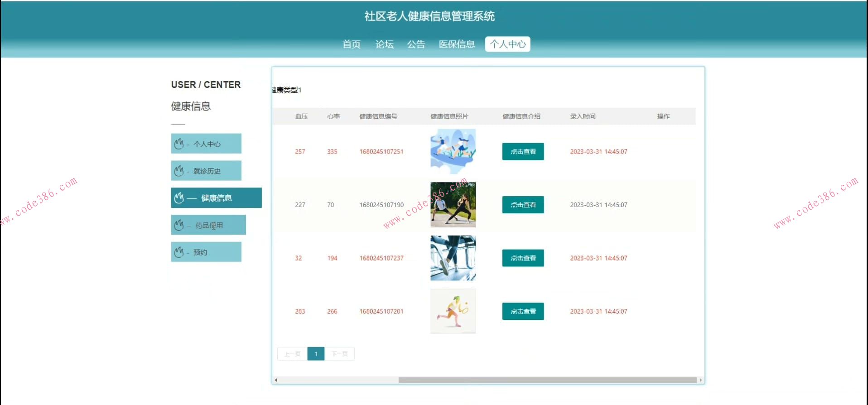Click record number 1680245107190
The width and height of the screenshot is (868, 405).
pos(381,205)
